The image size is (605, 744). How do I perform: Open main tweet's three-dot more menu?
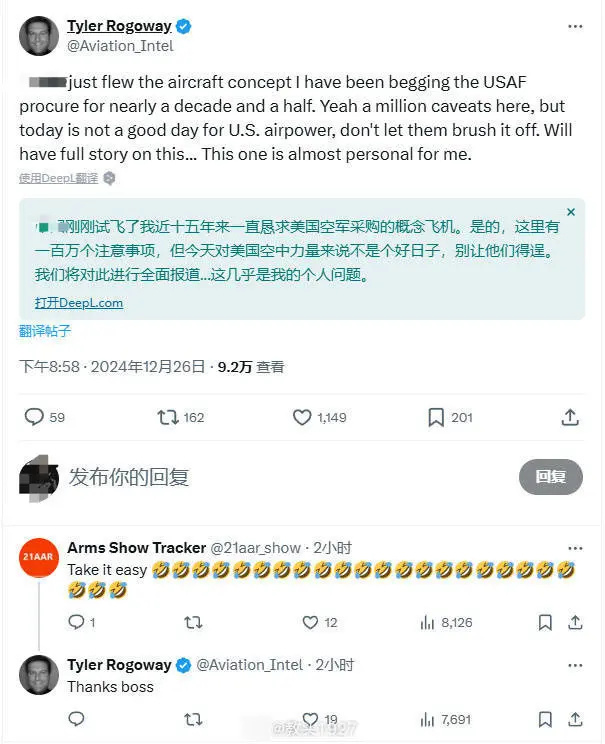575,27
